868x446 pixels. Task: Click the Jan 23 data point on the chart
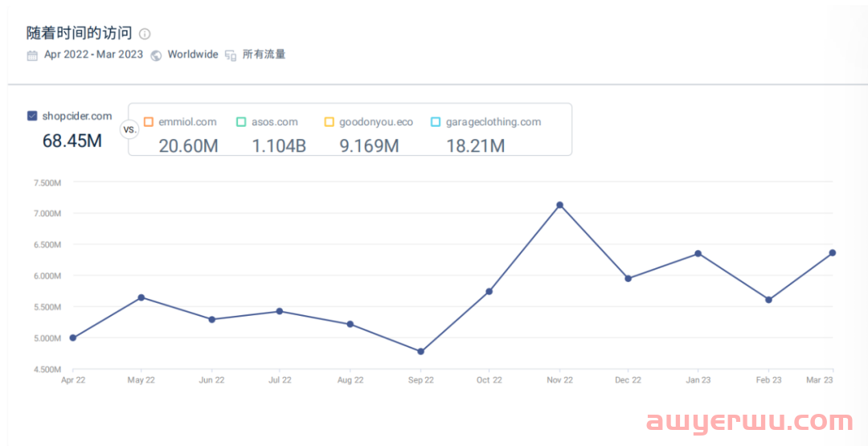[698, 253]
